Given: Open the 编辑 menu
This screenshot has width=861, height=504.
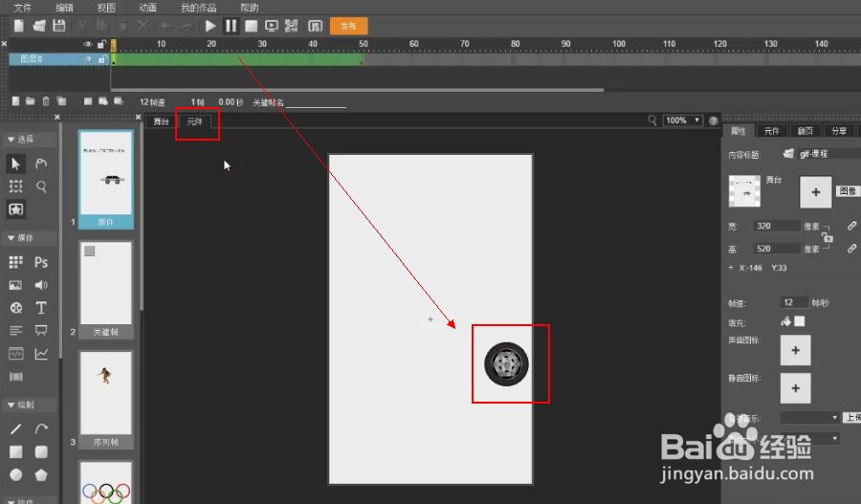Looking at the screenshot, I should 64,8.
